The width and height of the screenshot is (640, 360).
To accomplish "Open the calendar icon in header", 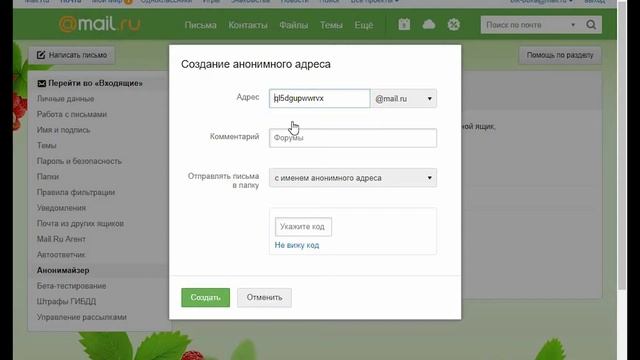I will (x=404, y=24).
